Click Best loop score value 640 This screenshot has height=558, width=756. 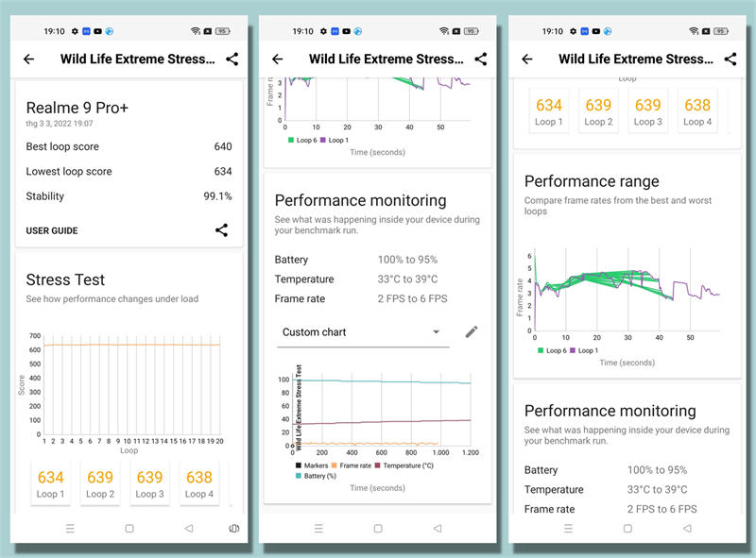[223, 146]
